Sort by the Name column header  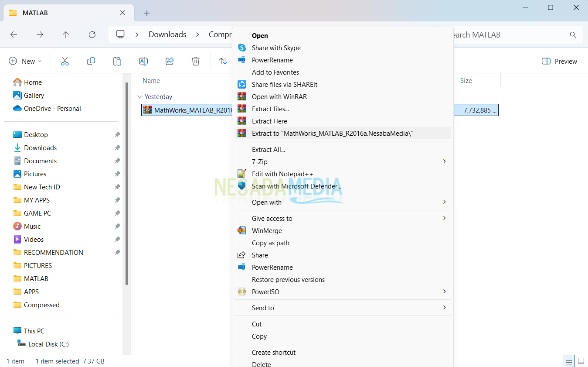pos(151,81)
